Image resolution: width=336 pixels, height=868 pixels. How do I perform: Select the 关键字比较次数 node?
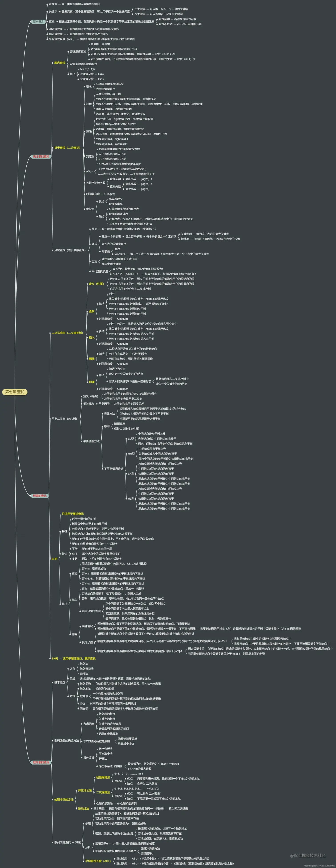[x=96, y=183]
